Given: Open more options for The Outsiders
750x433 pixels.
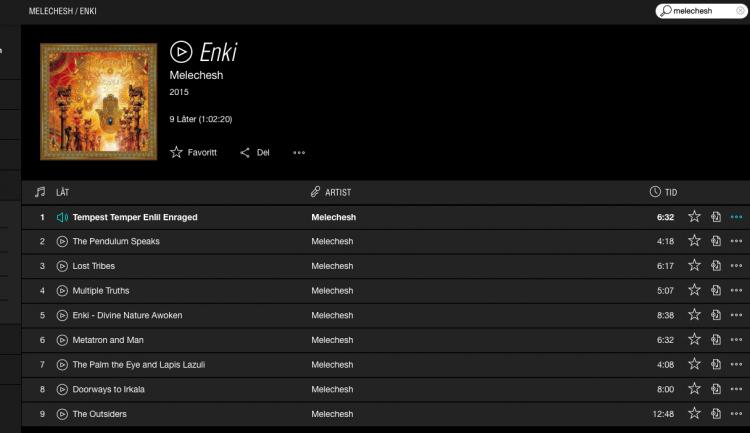Looking at the screenshot, I should click(736, 414).
